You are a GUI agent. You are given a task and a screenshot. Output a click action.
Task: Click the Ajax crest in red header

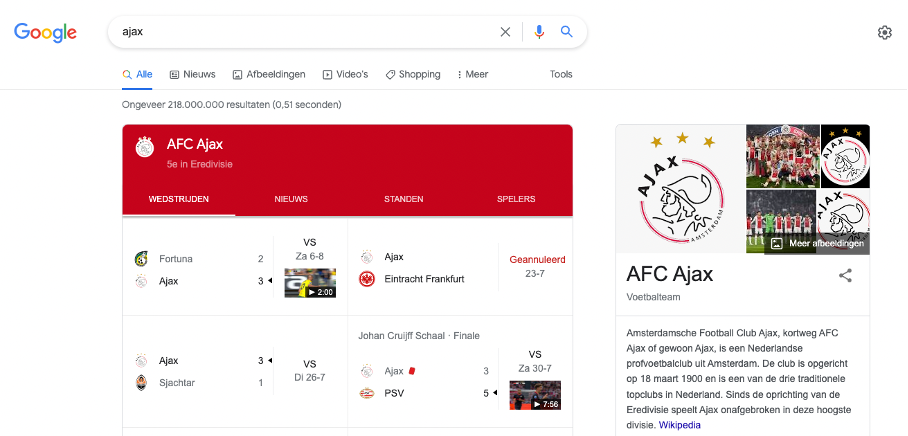pos(145,147)
